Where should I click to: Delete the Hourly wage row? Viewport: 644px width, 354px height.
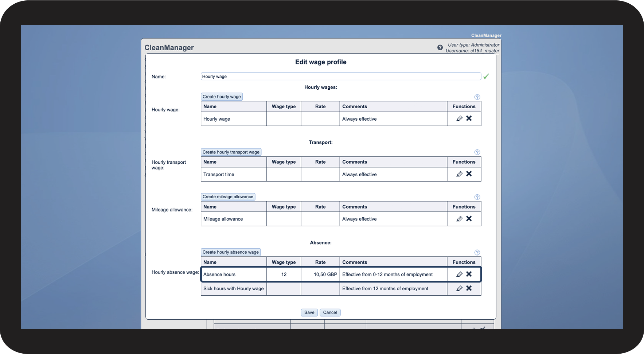[x=469, y=118]
